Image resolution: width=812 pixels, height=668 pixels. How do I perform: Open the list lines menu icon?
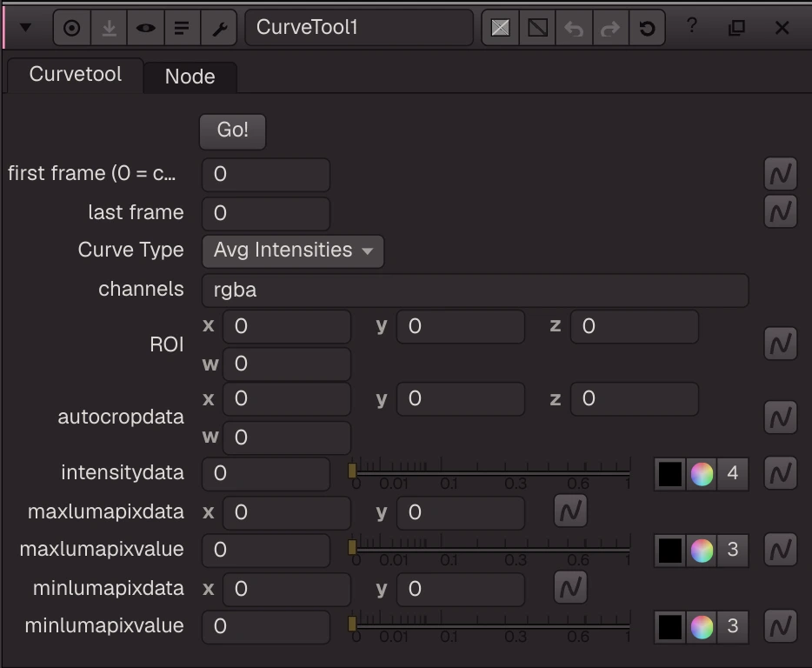(x=182, y=28)
